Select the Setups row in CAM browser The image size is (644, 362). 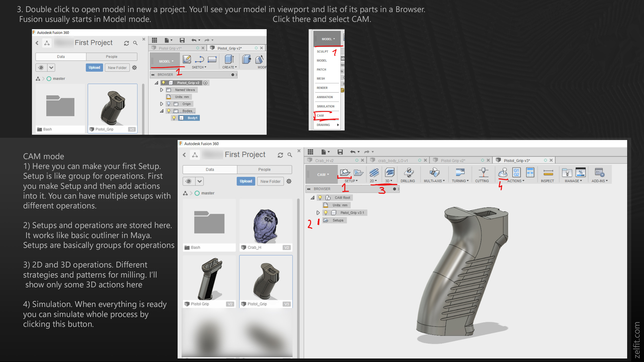(x=335, y=220)
